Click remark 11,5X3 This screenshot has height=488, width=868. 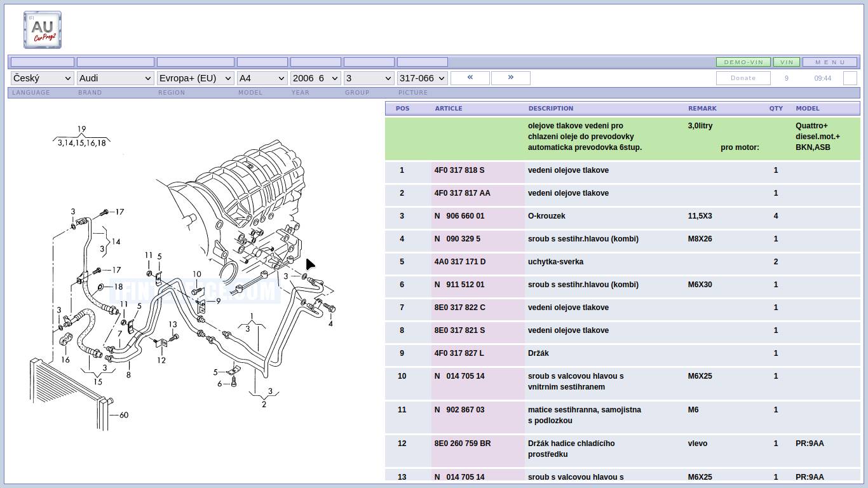coord(700,216)
